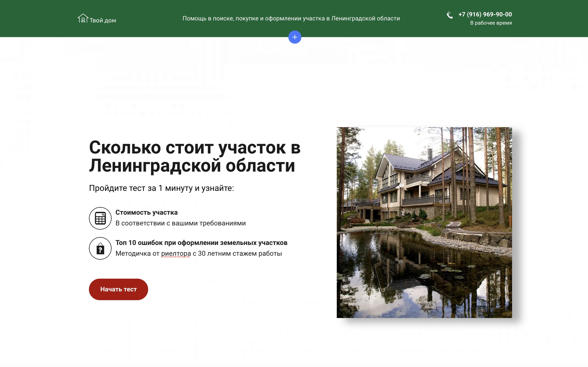
Task: Click the phone handset icon
Action: (449, 15)
